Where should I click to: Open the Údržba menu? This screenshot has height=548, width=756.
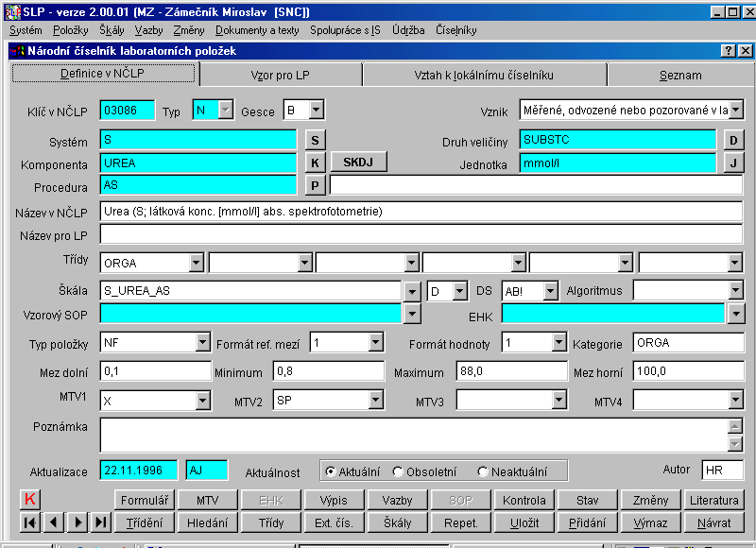click(407, 30)
